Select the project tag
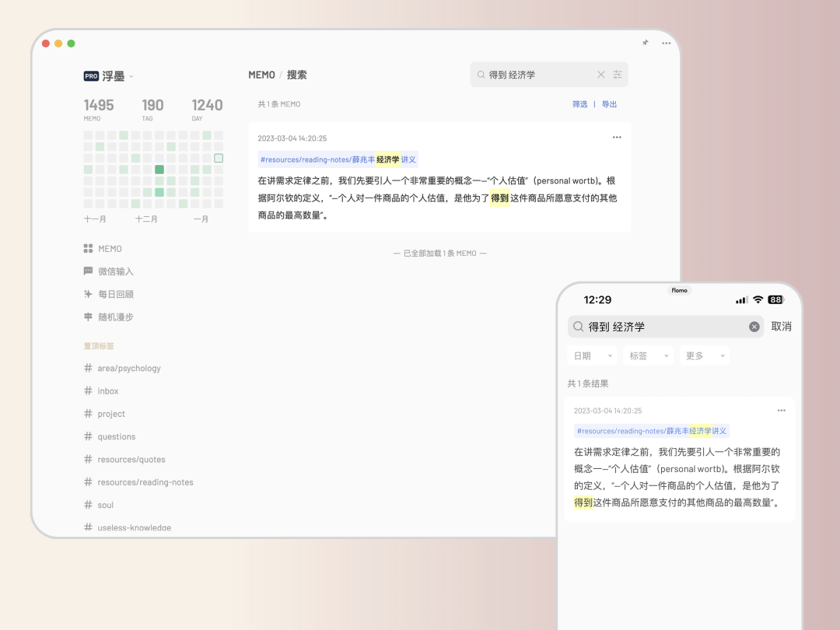This screenshot has width=840, height=630. tap(104, 414)
